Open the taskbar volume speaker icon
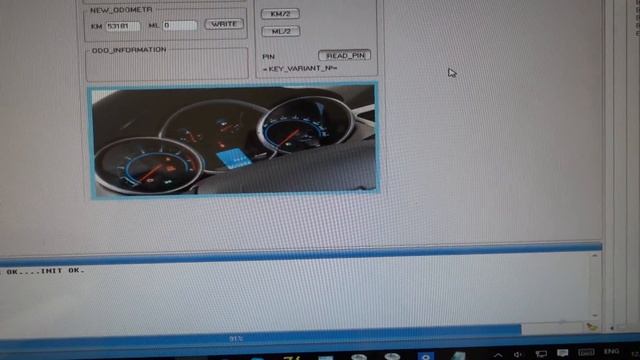This screenshot has width=640, height=360. tap(518, 354)
